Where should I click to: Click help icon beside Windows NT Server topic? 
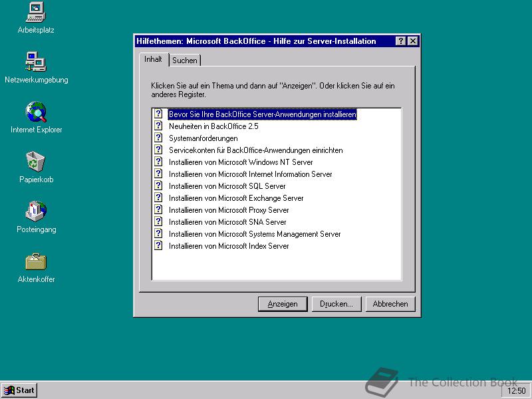158,162
